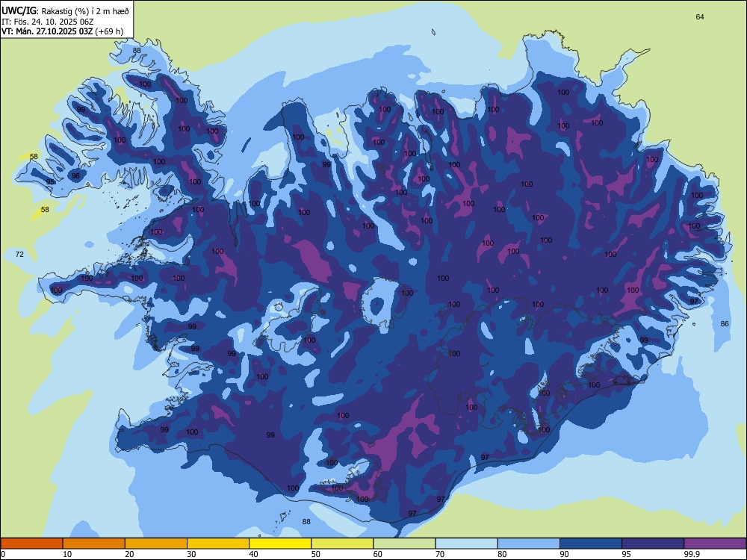The height and width of the screenshot is (560, 747).
Task: Click the 50–60 yellow-green legend swatch
Action: point(342,544)
